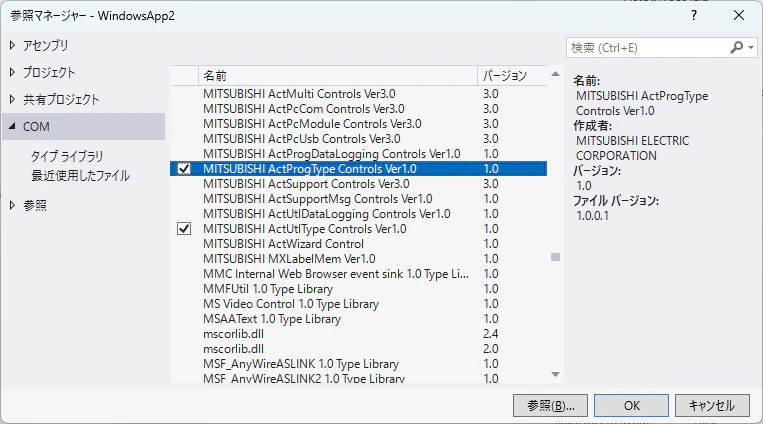
Task: Sort list by 名前 column header
Action: (338, 75)
